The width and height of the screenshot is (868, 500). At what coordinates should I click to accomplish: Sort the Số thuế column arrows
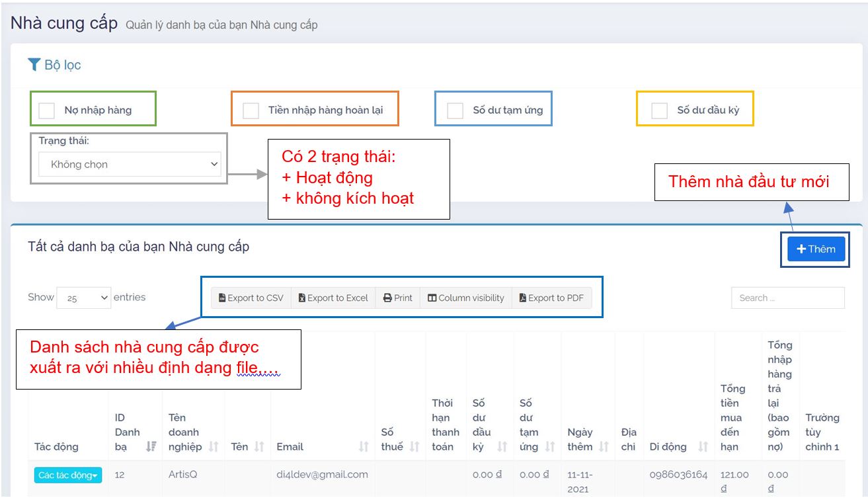pyautogui.click(x=414, y=447)
